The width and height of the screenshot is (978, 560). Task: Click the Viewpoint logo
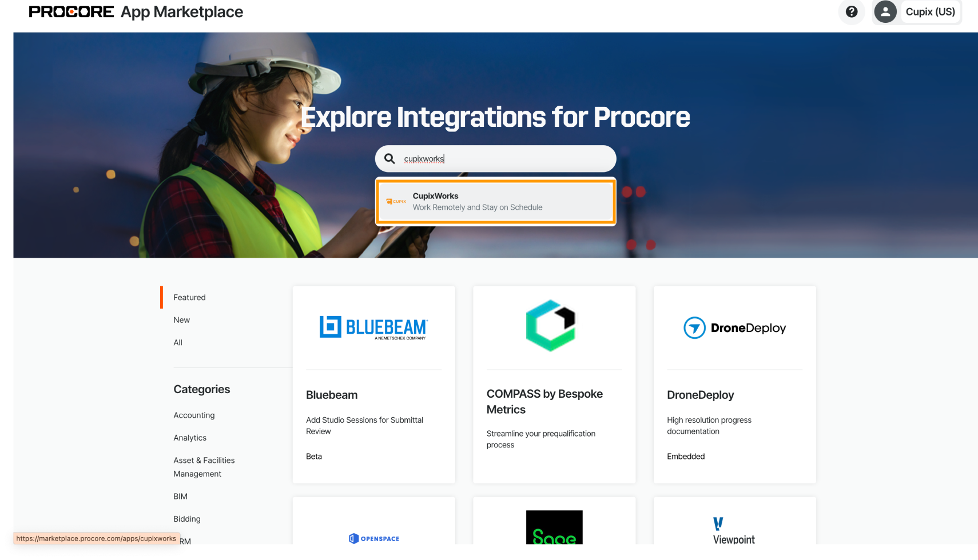[x=734, y=530]
